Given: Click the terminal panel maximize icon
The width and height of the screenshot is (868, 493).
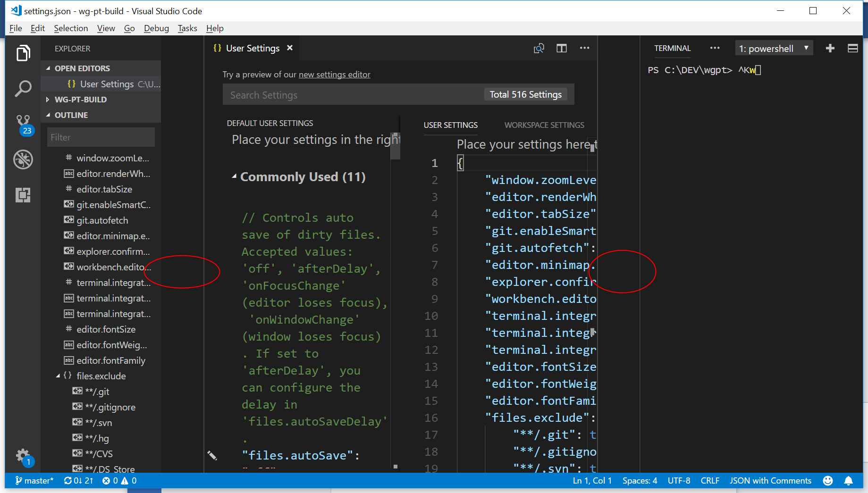Looking at the screenshot, I should (x=853, y=48).
